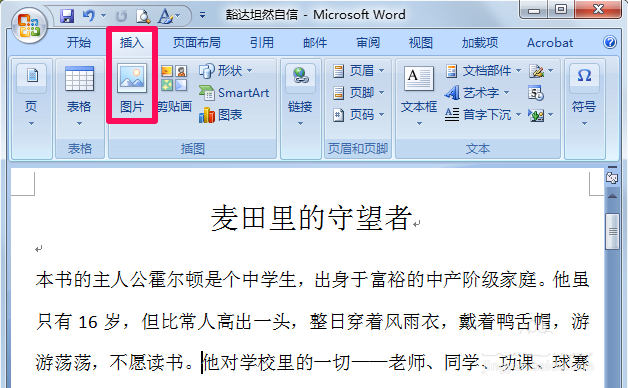Save the document with the floppy icon
The image size is (628, 388).
click(67, 16)
